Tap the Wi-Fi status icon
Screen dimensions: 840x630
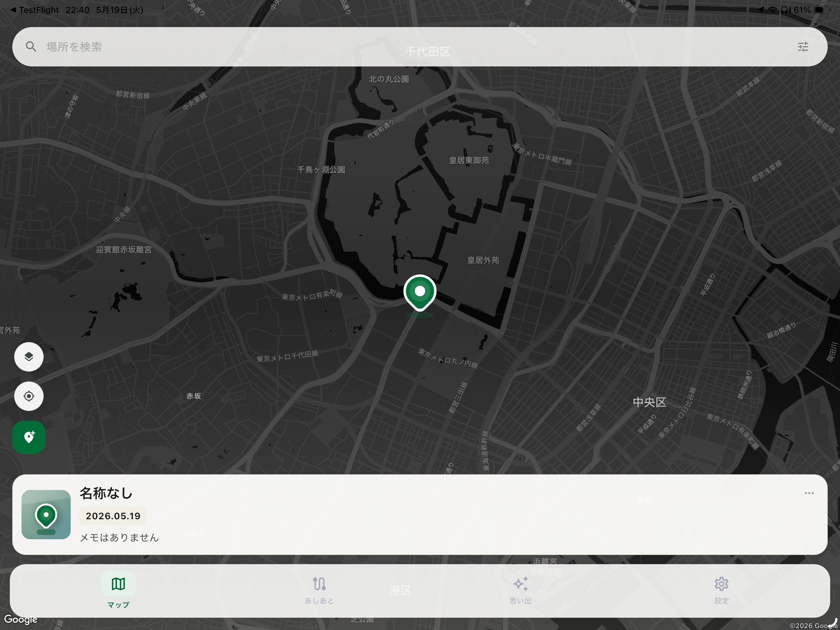772,10
